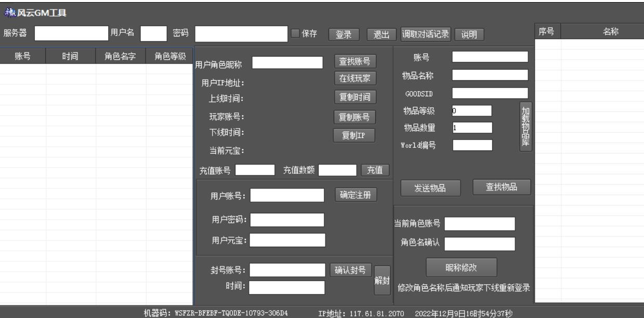Screen dimensions: 644x318
Task: Focus the 充值账号 input field
Action: click(x=255, y=170)
